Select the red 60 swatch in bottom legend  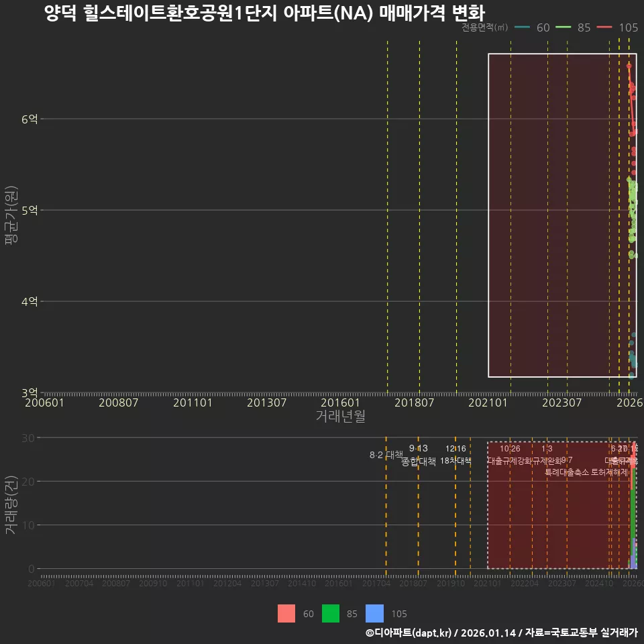pos(285,613)
